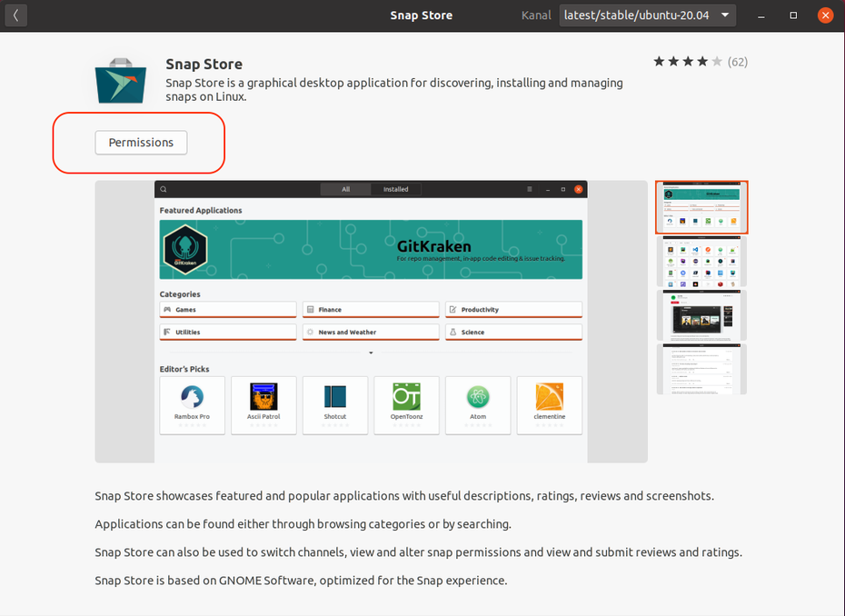Click the star rating row
This screenshot has width=845, height=616.
[688, 62]
